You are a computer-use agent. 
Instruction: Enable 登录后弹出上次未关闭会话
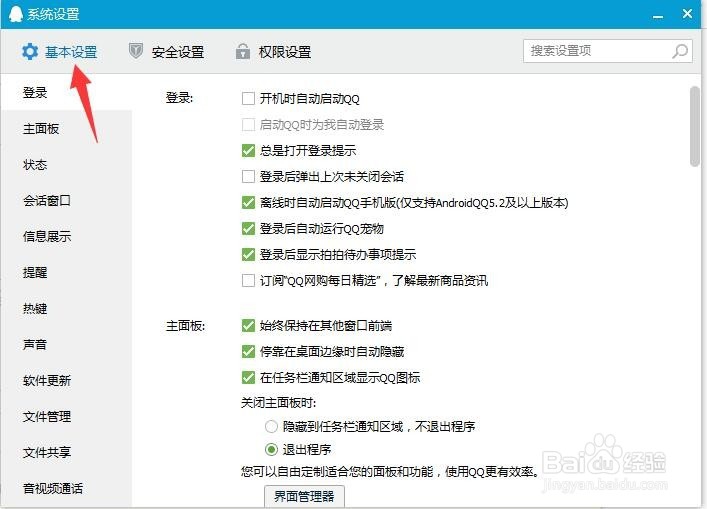pyautogui.click(x=248, y=176)
